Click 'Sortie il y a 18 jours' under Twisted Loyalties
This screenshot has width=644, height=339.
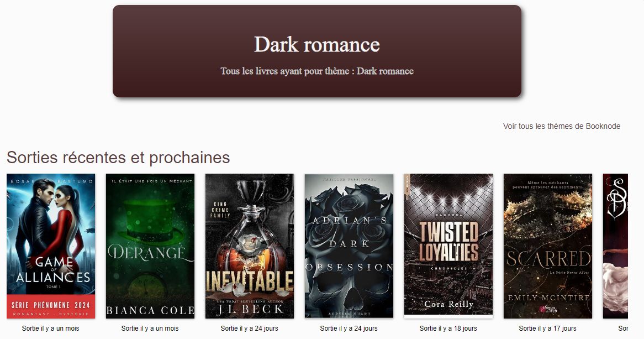[448, 328]
